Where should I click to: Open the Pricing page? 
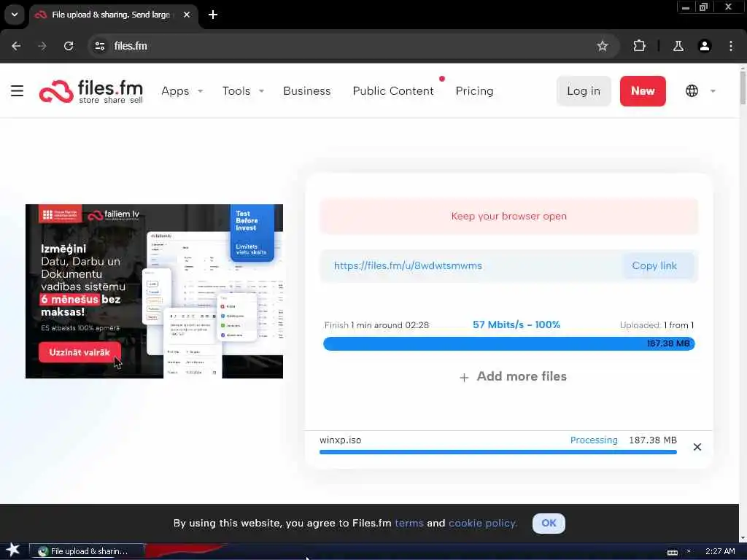point(474,91)
